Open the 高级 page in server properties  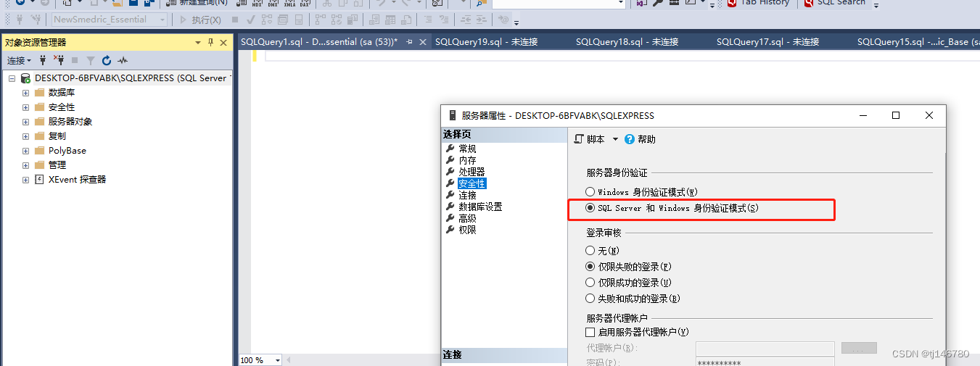tap(467, 218)
